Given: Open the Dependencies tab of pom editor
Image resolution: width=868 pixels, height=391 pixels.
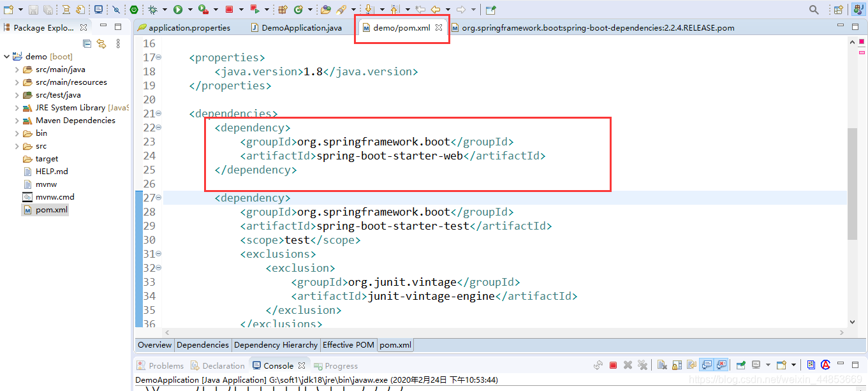Looking at the screenshot, I should pyautogui.click(x=203, y=345).
